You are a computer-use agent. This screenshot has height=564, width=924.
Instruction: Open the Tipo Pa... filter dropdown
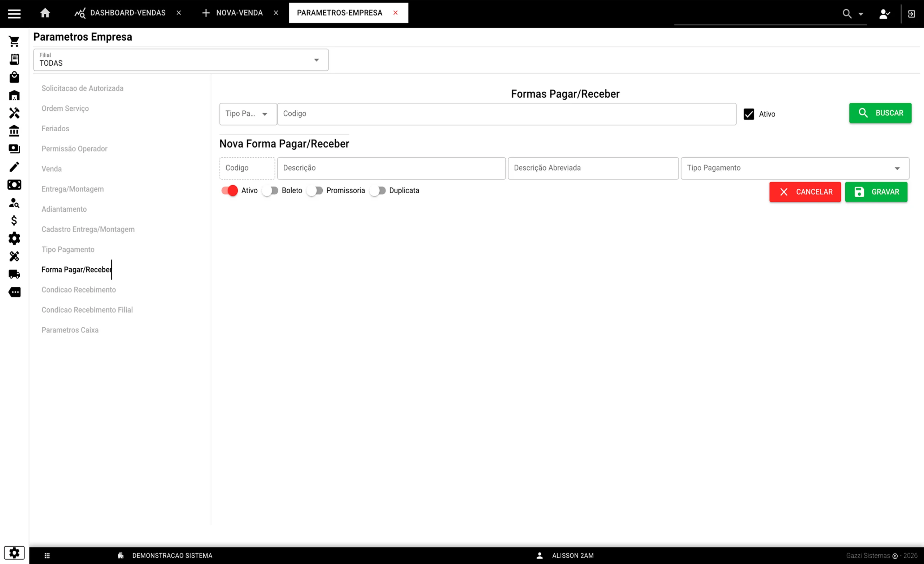(x=248, y=114)
